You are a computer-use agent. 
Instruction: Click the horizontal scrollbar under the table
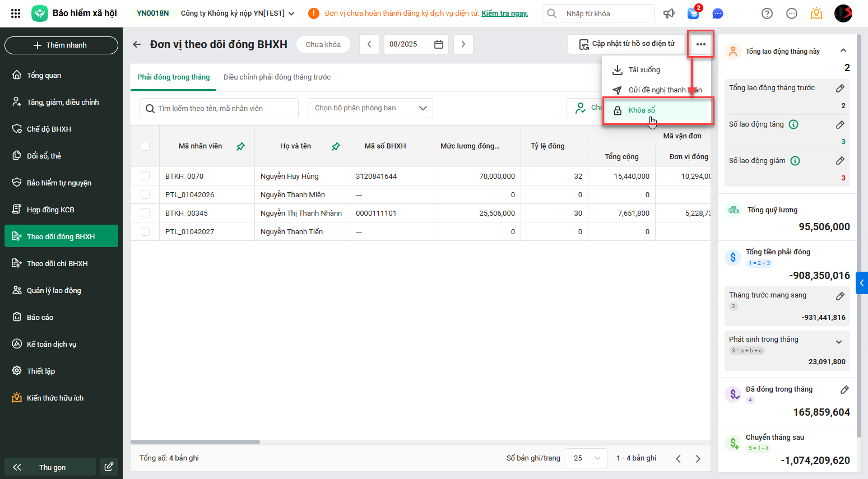pos(196,442)
